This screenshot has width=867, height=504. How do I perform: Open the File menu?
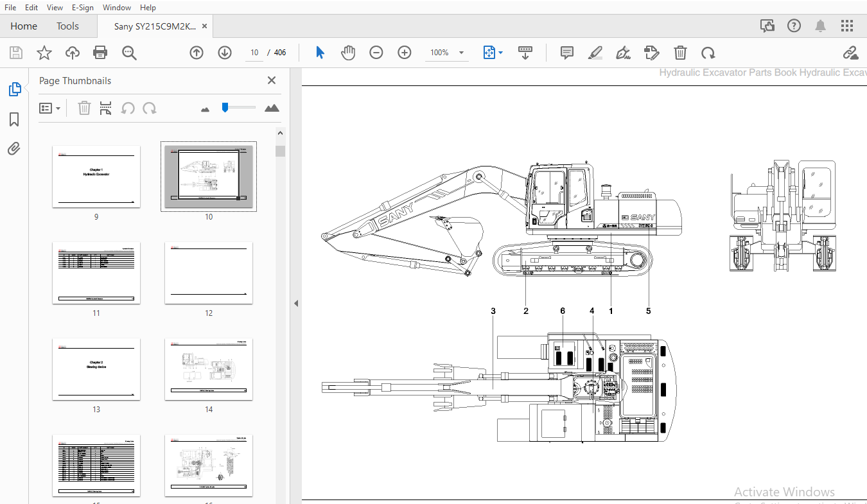(x=10, y=7)
